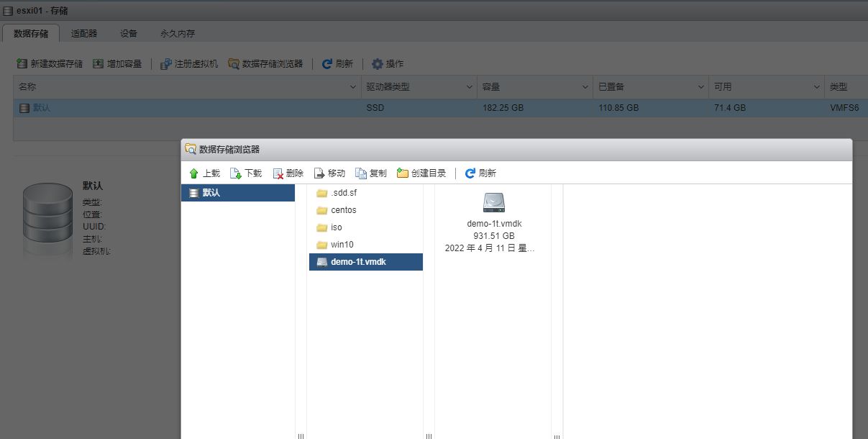The height and width of the screenshot is (439, 868).
Task: Switch to the 设备 tab
Action: point(128,33)
